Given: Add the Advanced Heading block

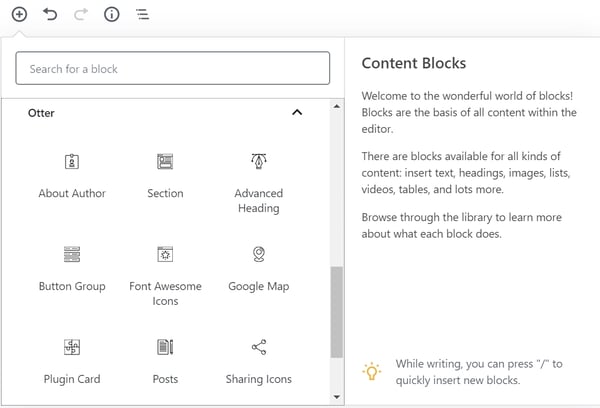Looking at the screenshot, I should coord(258,182).
